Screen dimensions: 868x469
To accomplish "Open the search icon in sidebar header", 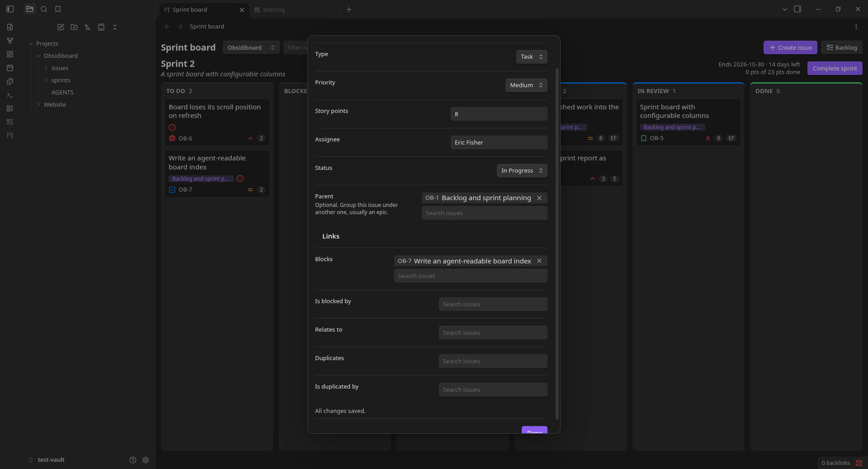I will [x=44, y=9].
